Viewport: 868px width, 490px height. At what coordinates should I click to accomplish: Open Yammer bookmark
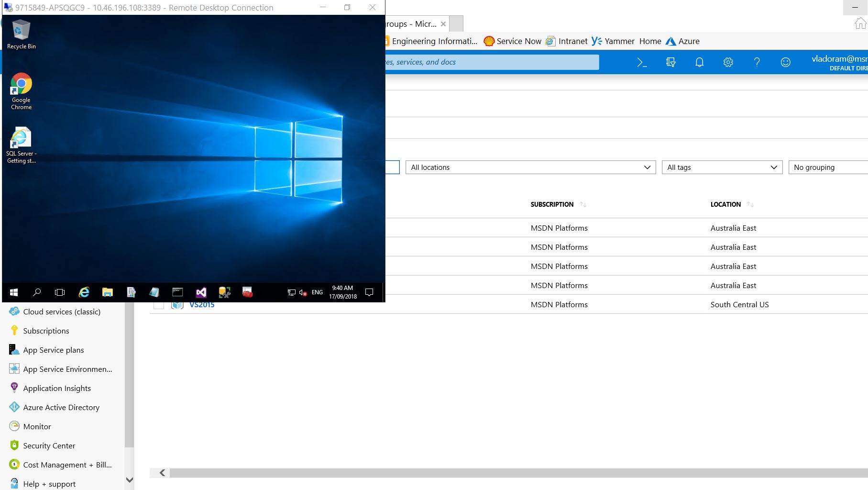(613, 41)
